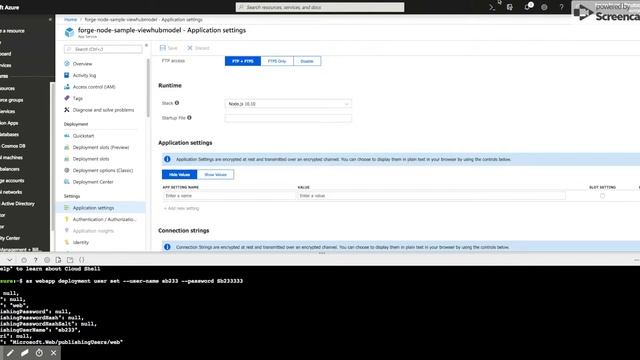
Task: Choose Show Values for application settings
Action: [x=216, y=175]
